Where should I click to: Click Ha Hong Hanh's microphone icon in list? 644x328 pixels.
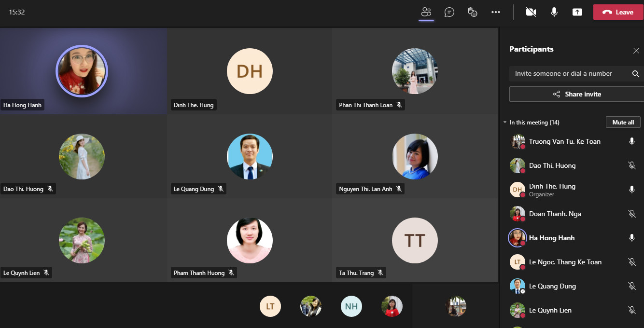click(631, 238)
